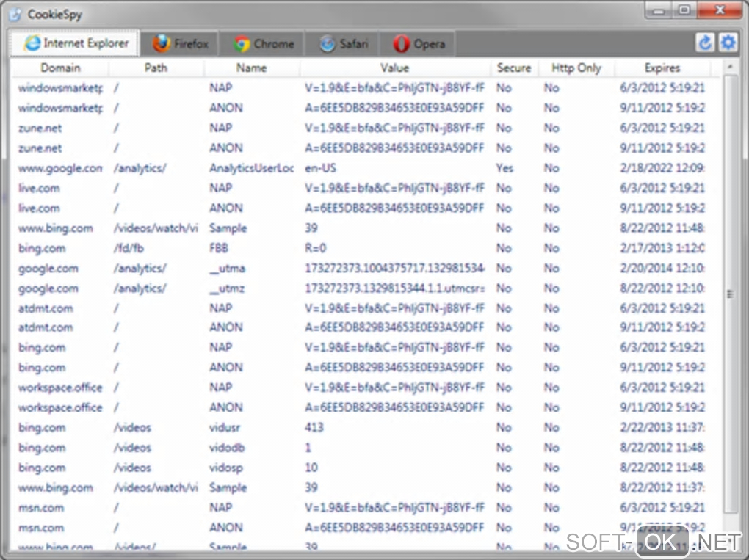The image size is (749, 560).
Task: Switch to the Safari tab
Action: (x=342, y=44)
